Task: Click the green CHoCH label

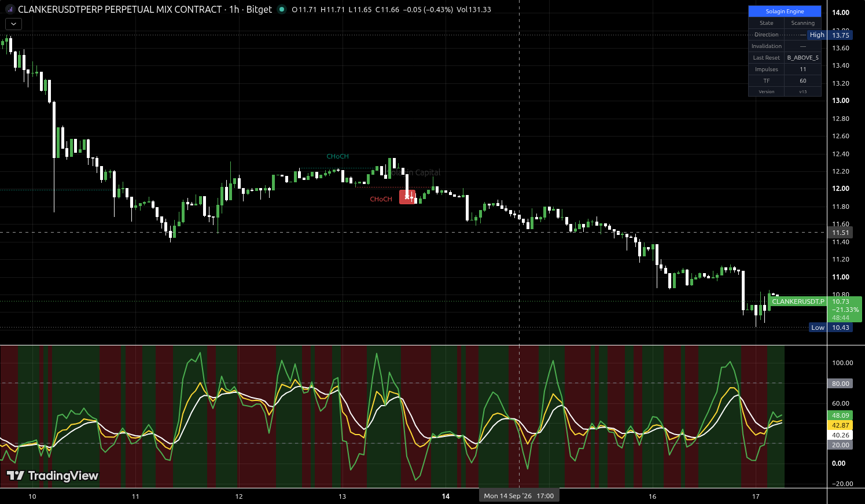Action: (x=338, y=156)
